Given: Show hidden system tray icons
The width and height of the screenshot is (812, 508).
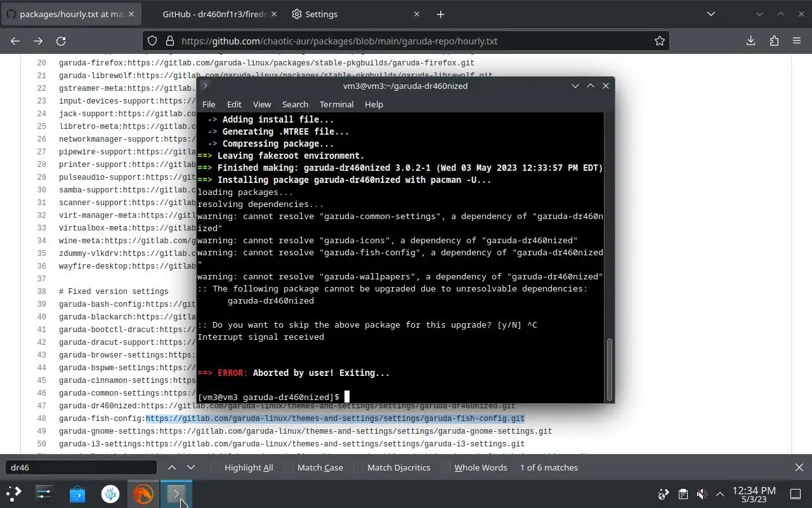Looking at the screenshot, I should pyautogui.click(x=720, y=494).
